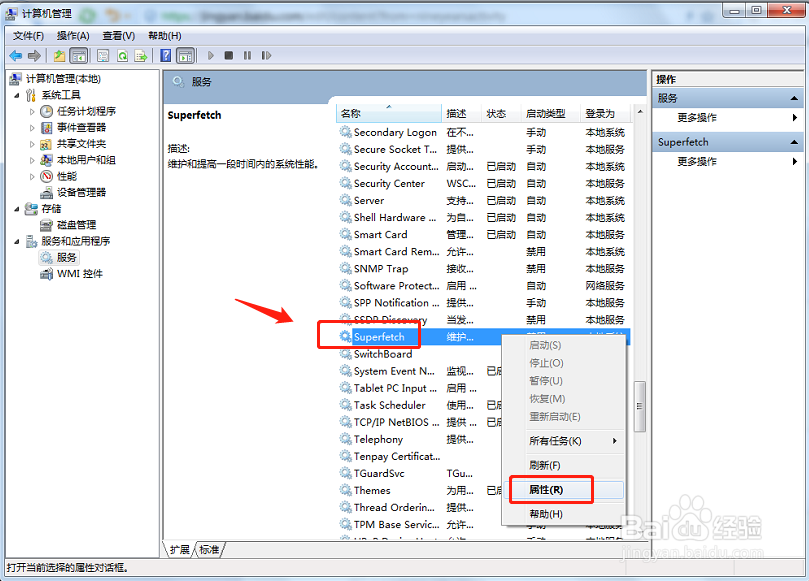Select 性能 in the tree
This screenshot has height=581, width=809.
67,176
